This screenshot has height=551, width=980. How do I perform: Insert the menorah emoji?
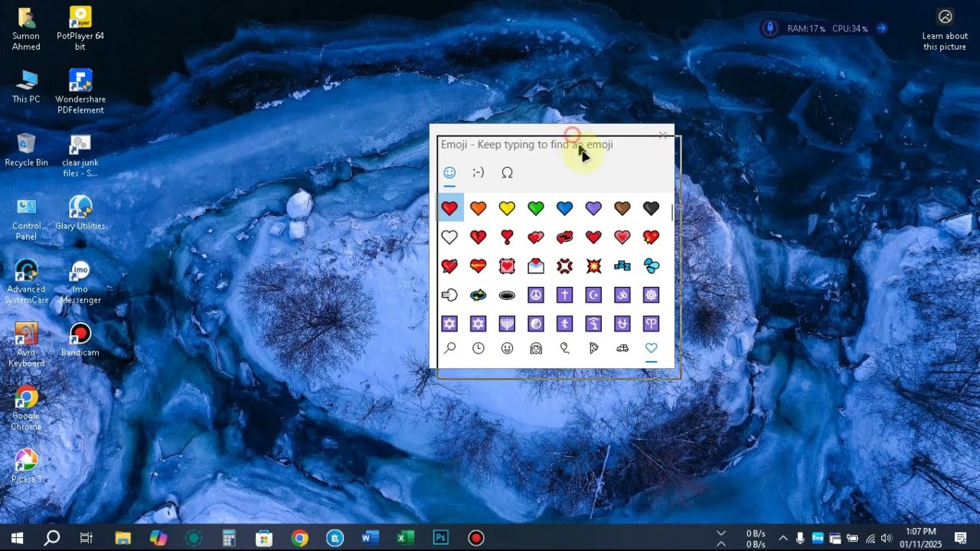click(x=507, y=324)
